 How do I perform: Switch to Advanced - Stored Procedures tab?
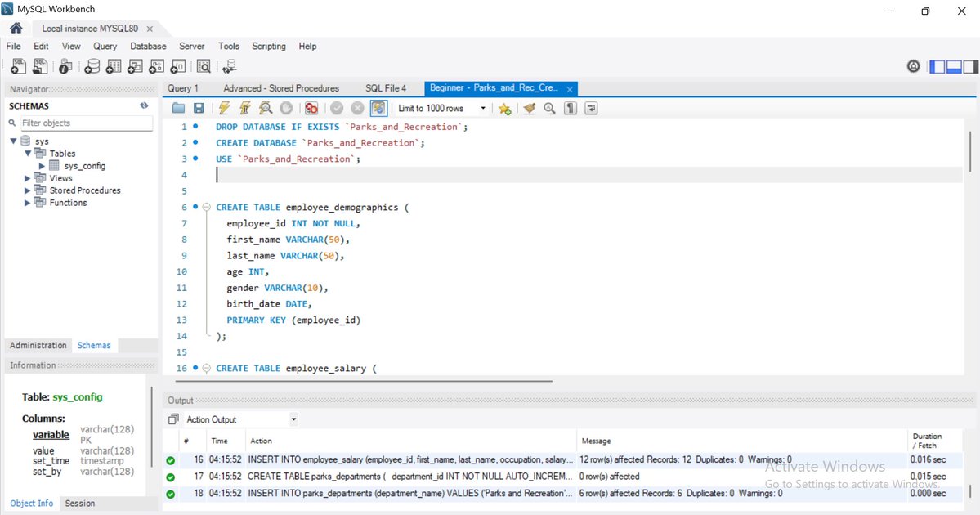pos(281,88)
